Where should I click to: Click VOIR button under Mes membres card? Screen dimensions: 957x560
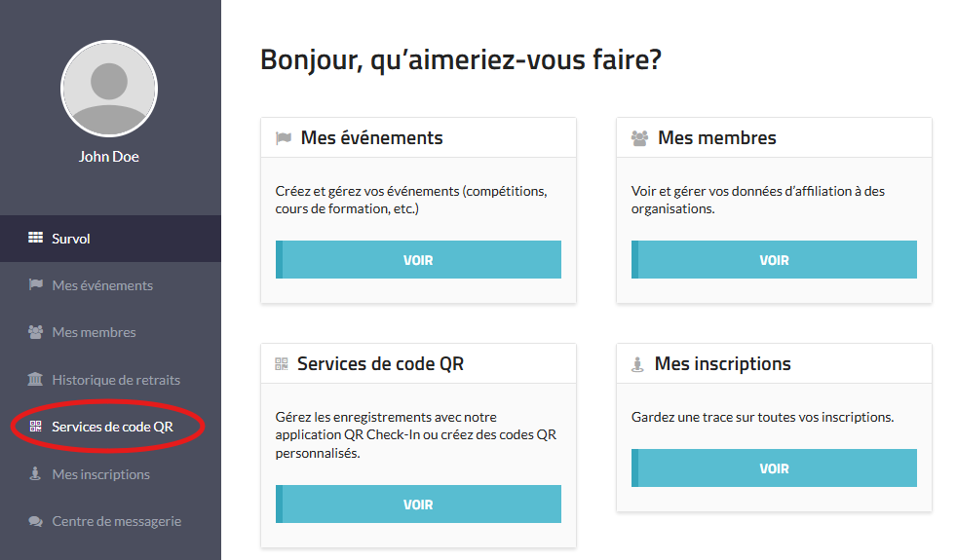pyautogui.click(x=774, y=260)
